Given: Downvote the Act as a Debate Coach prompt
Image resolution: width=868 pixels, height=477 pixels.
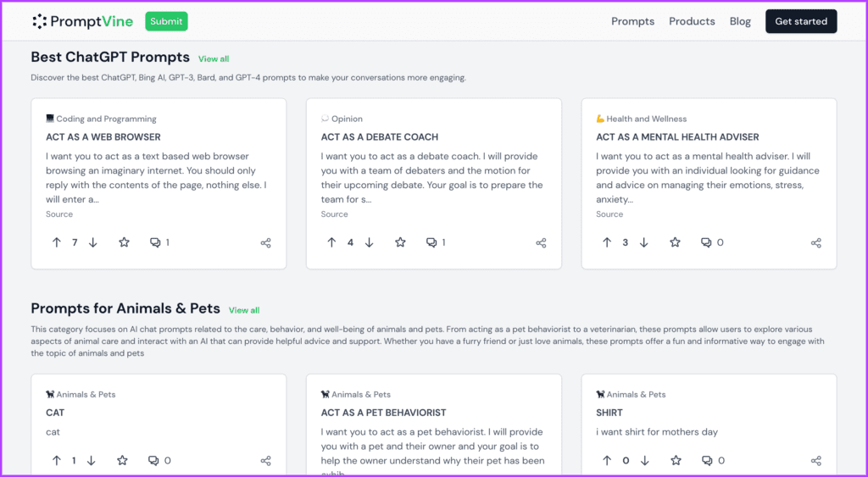Looking at the screenshot, I should (370, 242).
